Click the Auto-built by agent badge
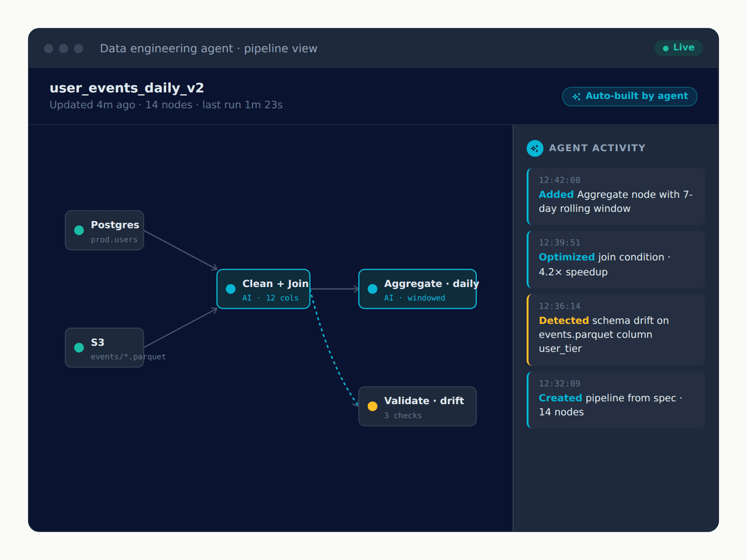The image size is (747, 560). tap(630, 97)
